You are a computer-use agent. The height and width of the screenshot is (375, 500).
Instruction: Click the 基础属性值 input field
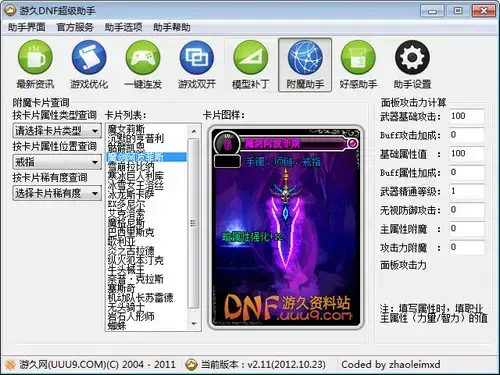466,154
